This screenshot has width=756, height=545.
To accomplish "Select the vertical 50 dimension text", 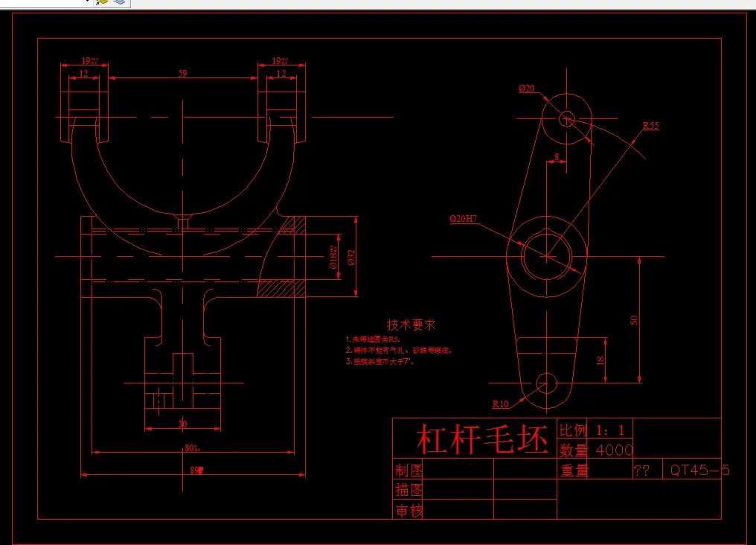I will (x=633, y=319).
